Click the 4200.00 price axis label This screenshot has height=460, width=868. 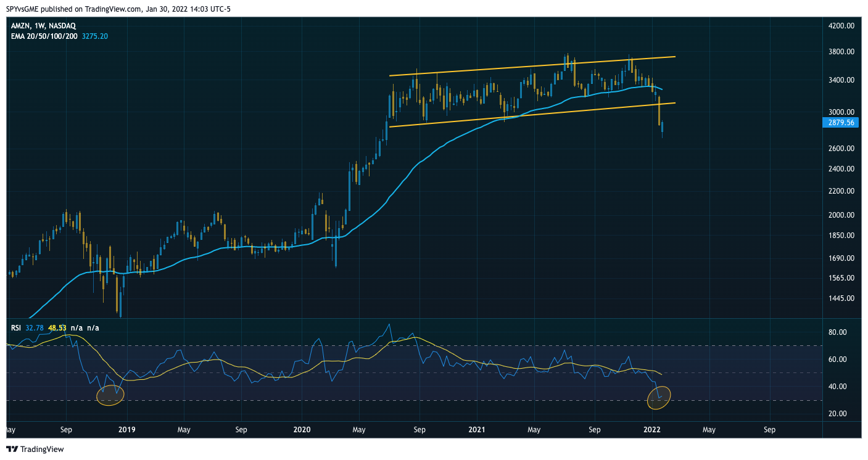(x=841, y=26)
